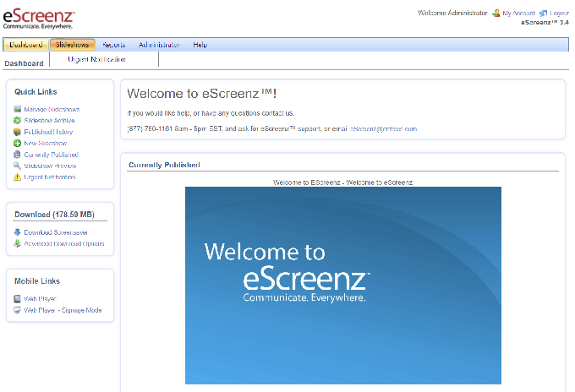575x392 pixels.
Task: Click the Welcome to eScreenz slide thumbnail
Action: (x=342, y=286)
